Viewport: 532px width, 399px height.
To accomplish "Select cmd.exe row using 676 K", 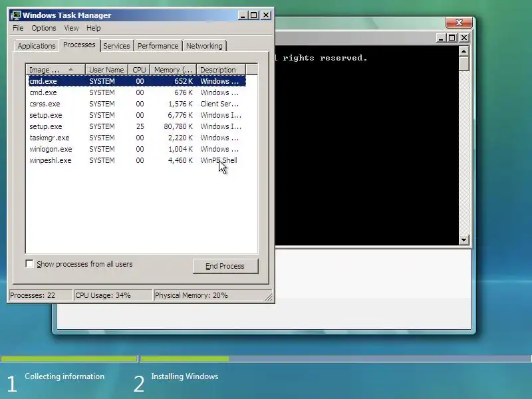I will point(137,92).
